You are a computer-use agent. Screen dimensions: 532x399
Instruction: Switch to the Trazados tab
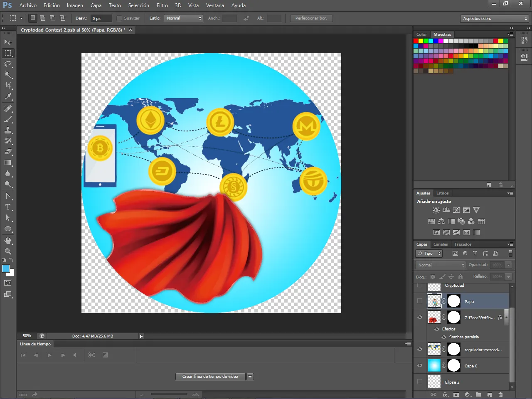pos(463,244)
